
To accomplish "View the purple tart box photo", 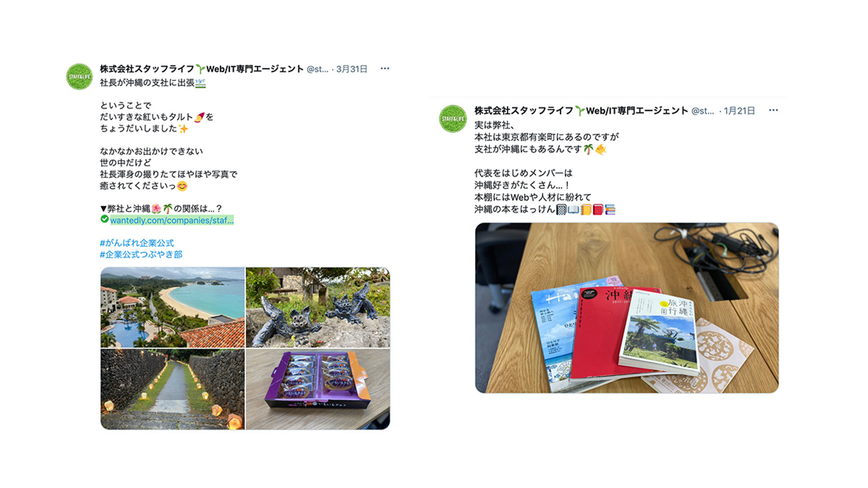I will point(318,389).
